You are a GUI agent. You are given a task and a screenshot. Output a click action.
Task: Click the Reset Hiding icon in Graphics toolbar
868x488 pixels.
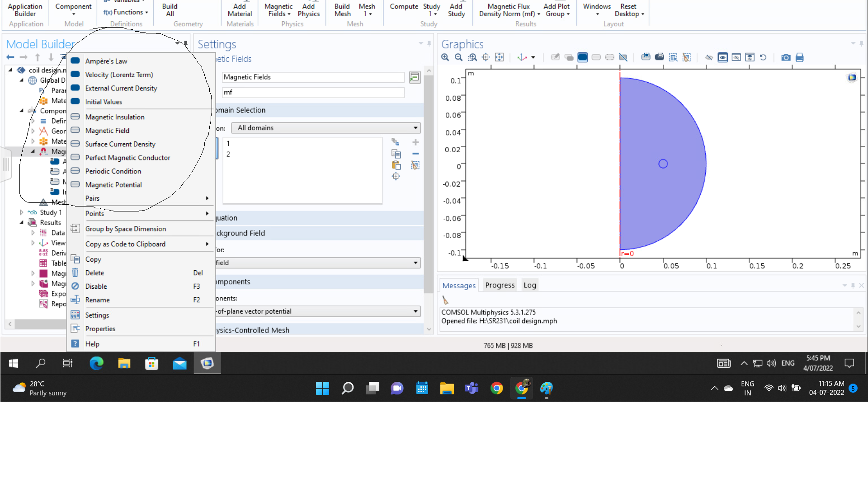click(x=763, y=57)
